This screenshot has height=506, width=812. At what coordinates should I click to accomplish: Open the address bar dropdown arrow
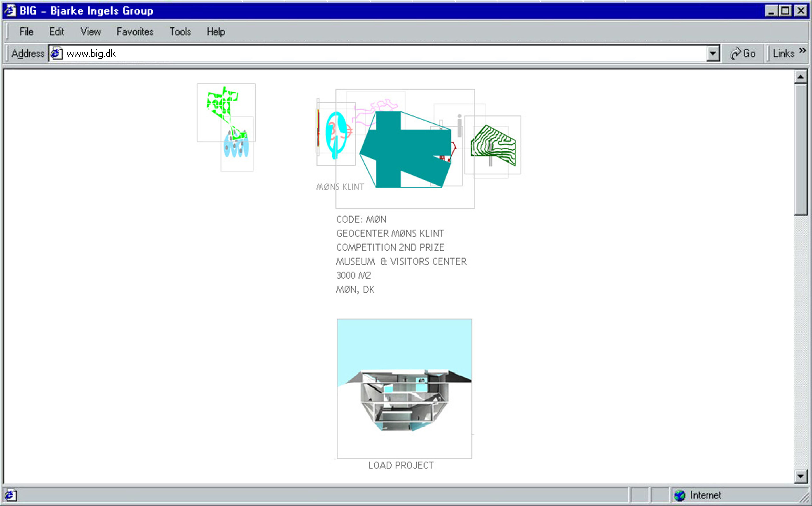(x=713, y=54)
